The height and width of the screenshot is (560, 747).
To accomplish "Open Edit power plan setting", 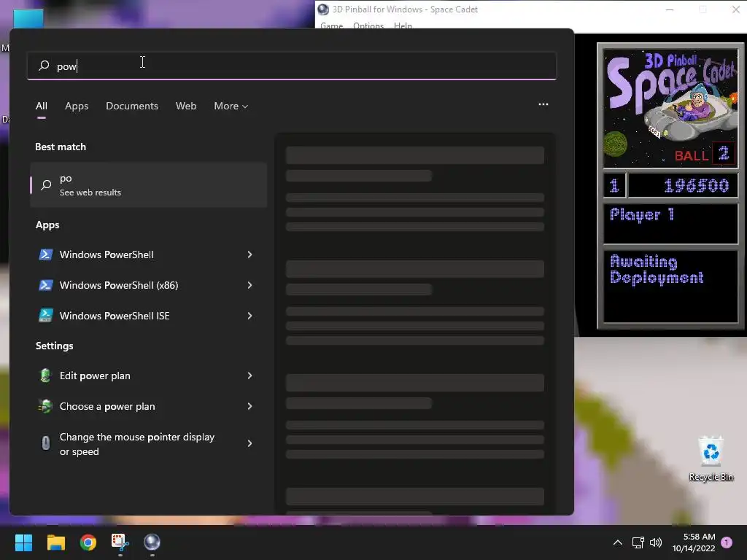I will 148,376.
